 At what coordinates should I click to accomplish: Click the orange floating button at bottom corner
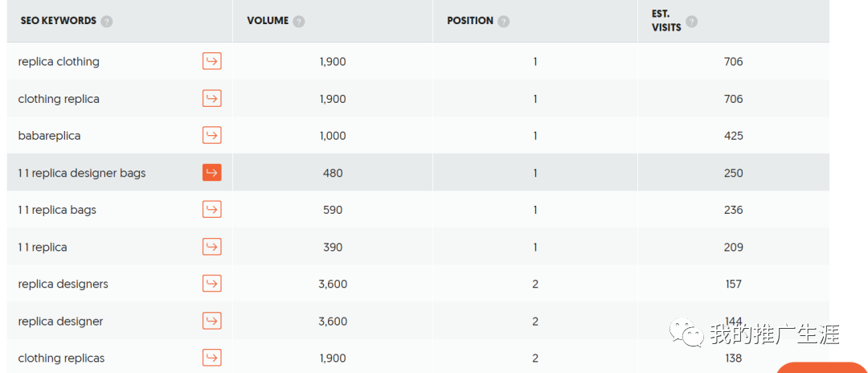(821, 367)
